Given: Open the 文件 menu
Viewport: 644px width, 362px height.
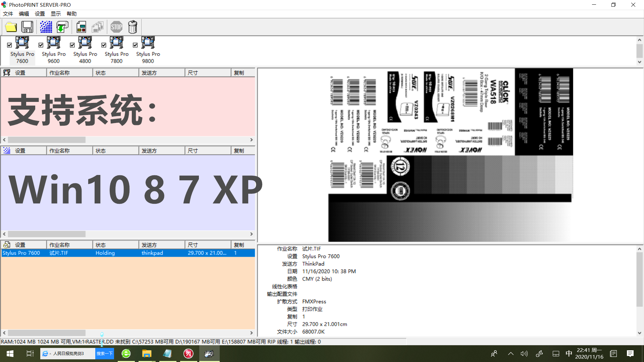Looking at the screenshot, I should pyautogui.click(x=8, y=14).
